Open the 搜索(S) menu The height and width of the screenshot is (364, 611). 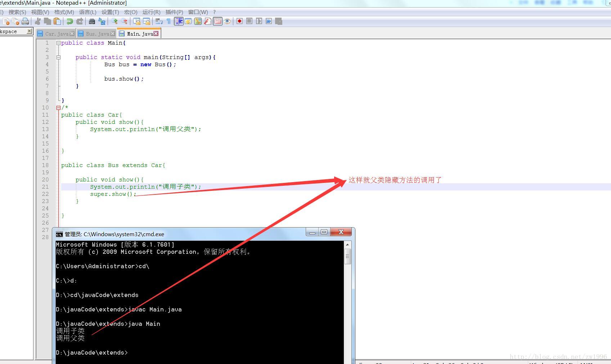point(17,12)
